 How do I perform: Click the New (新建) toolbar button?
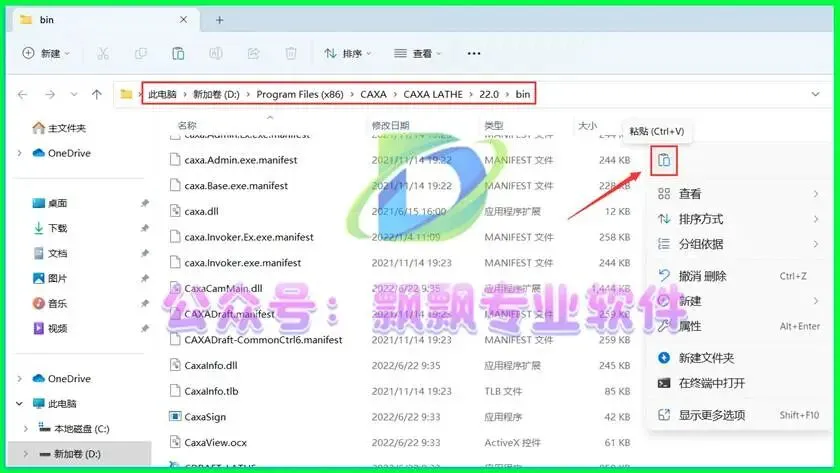46,54
